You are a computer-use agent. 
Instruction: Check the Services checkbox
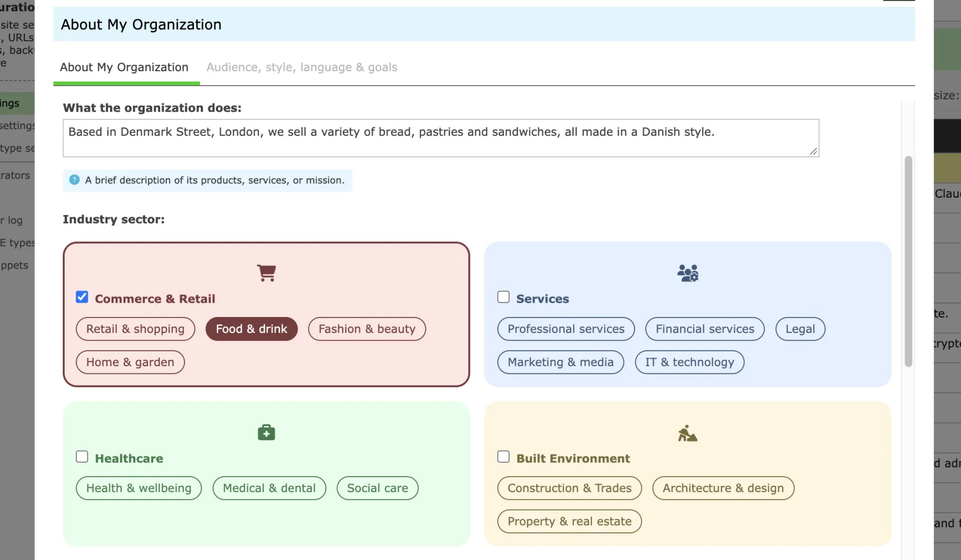coord(503,297)
